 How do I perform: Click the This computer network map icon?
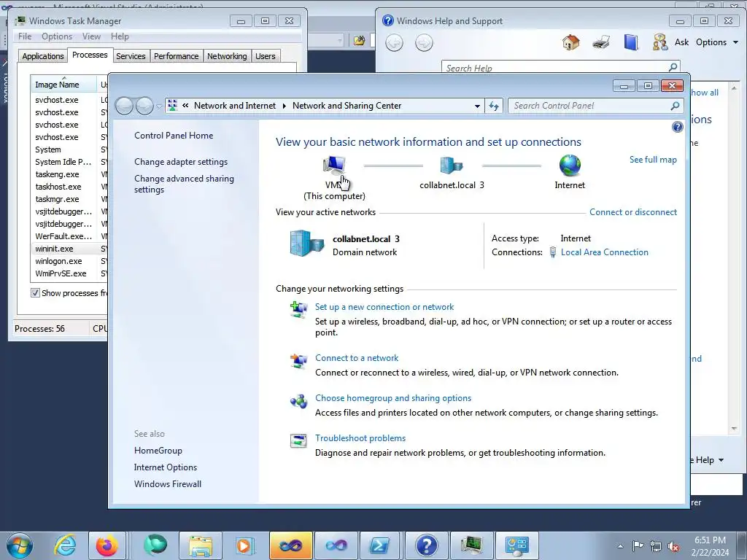(334, 166)
